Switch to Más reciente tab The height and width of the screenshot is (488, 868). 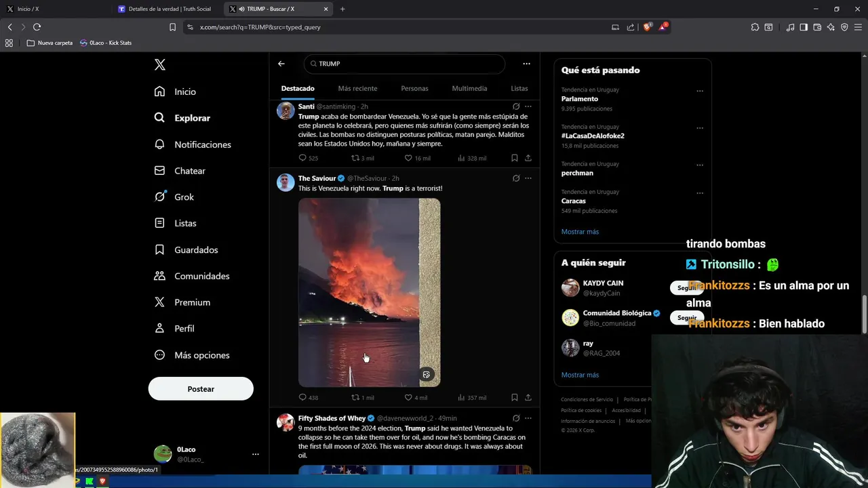click(x=357, y=89)
